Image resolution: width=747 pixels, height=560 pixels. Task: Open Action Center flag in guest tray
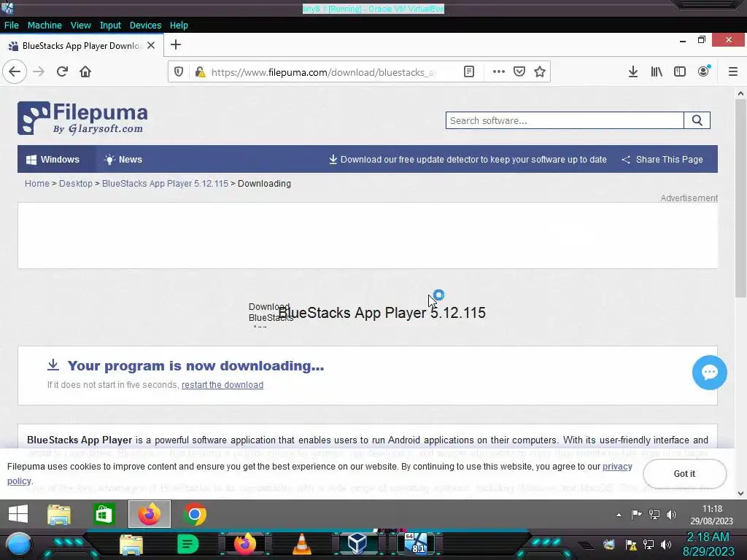tap(636, 514)
